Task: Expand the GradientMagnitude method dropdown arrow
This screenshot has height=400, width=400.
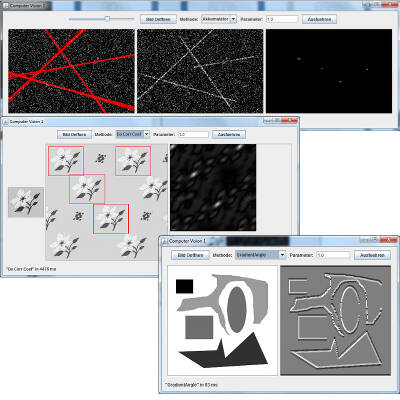Action: click(282, 255)
